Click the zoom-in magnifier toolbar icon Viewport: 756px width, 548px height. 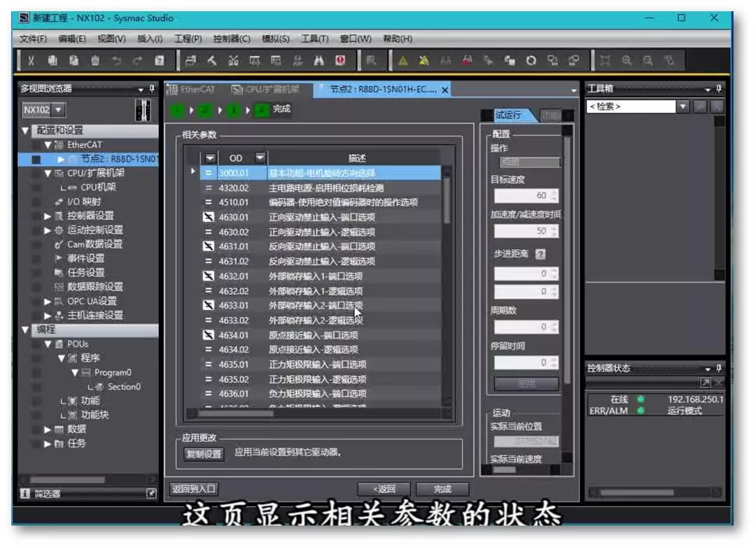click(x=626, y=61)
